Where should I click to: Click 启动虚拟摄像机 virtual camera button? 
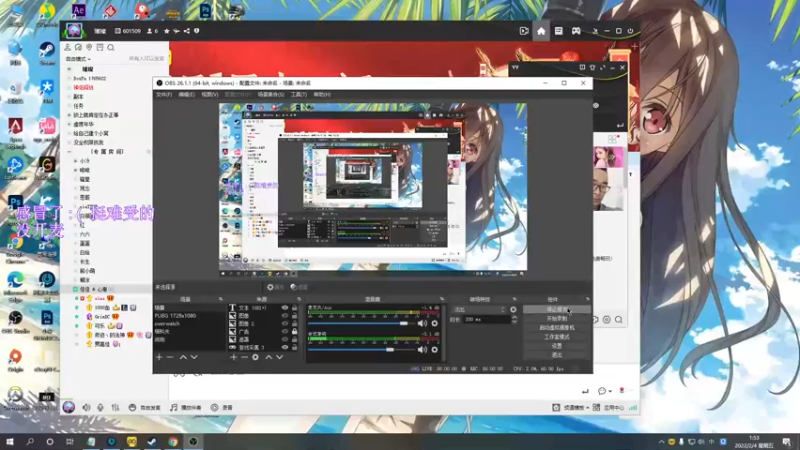coord(557,328)
